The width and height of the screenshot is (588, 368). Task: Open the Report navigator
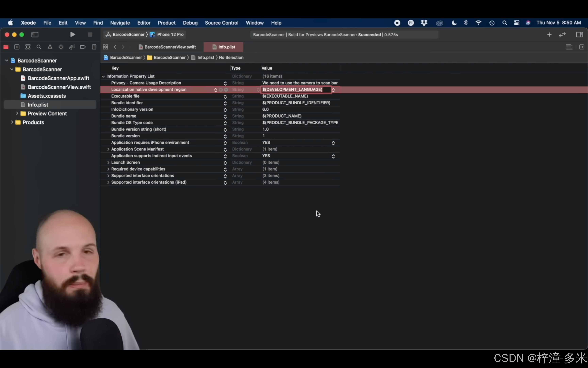click(94, 47)
